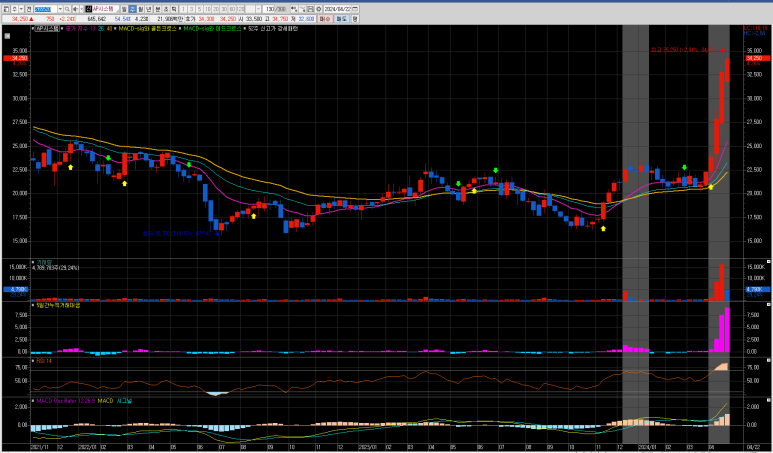Click the magnifier stock search icon

pyautogui.click(x=67, y=9)
